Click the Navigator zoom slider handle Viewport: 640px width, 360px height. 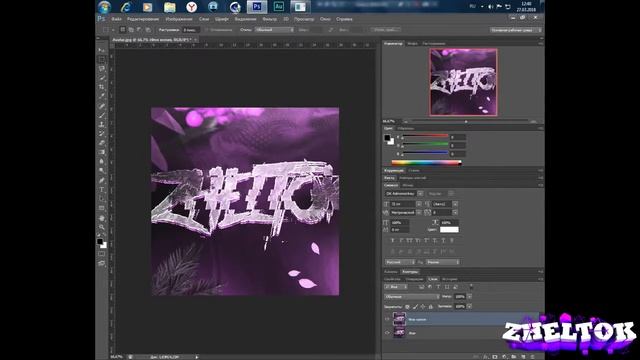(466, 121)
